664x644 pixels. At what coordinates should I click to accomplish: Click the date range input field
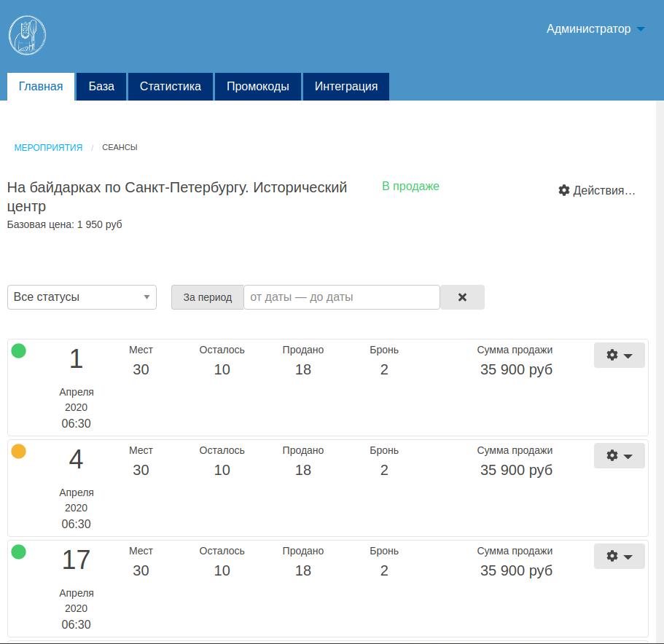pyautogui.click(x=341, y=297)
